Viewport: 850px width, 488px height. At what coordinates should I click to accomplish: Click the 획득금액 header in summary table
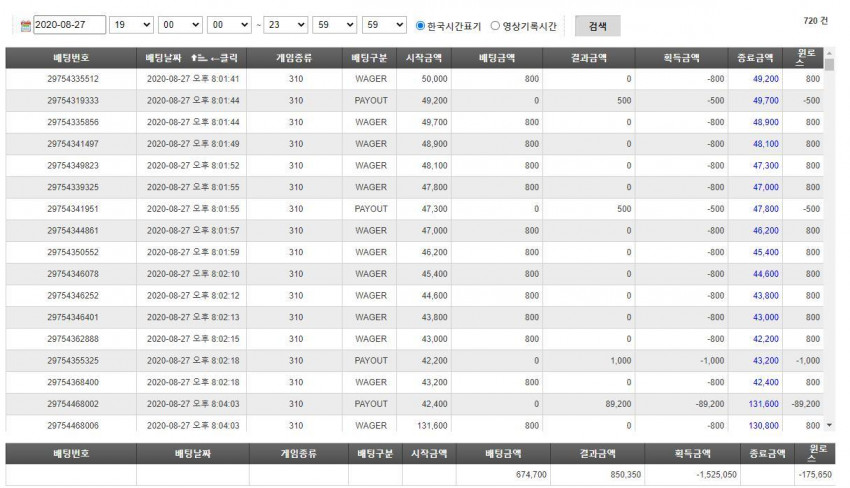point(692,453)
